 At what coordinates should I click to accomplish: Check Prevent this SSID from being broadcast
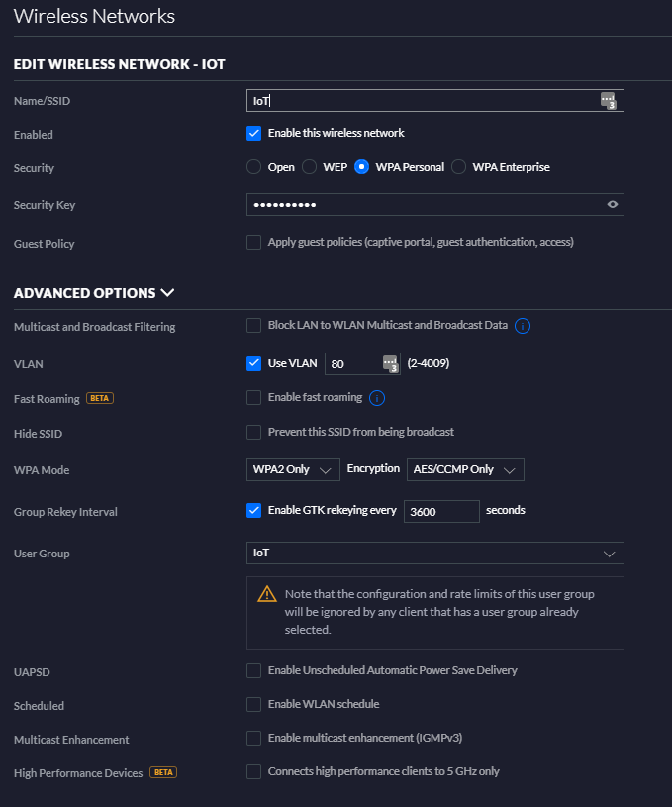point(254,432)
